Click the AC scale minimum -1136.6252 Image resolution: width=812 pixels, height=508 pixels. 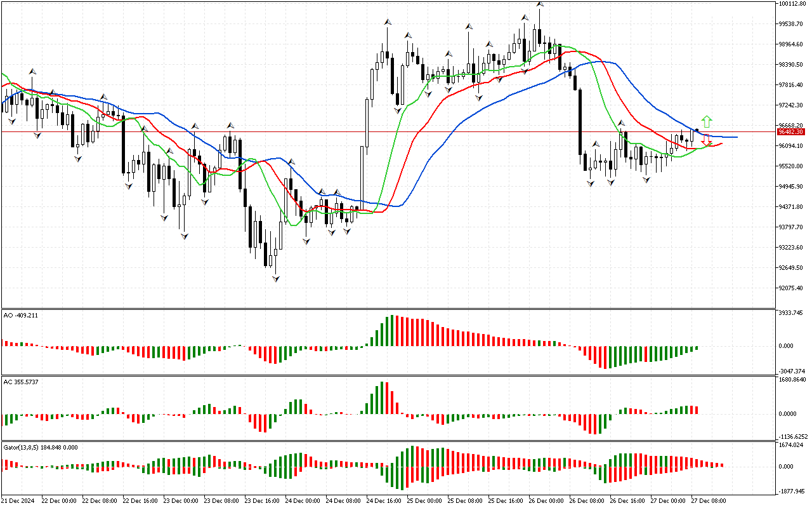[x=792, y=437]
